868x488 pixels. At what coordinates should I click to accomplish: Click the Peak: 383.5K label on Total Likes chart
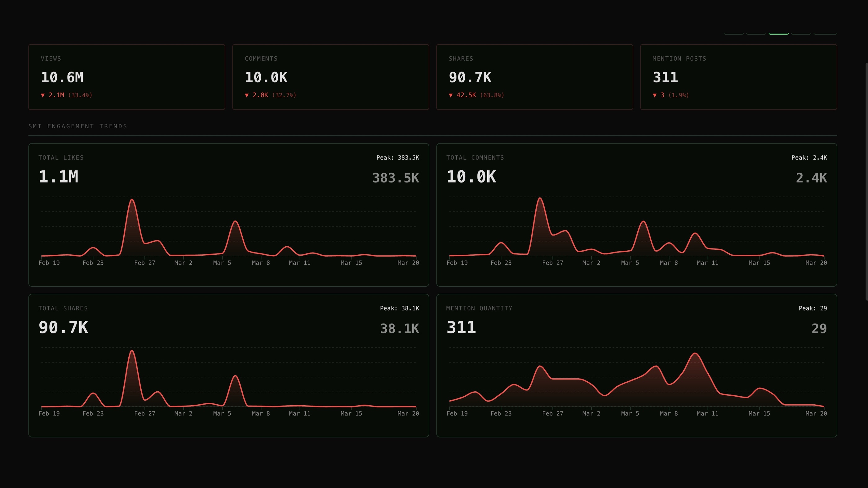coord(398,157)
